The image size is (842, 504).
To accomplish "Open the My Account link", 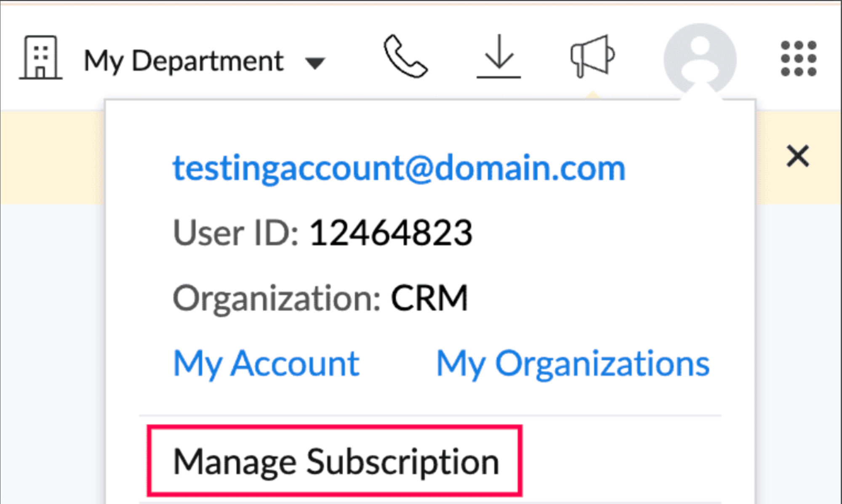I will click(266, 364).
